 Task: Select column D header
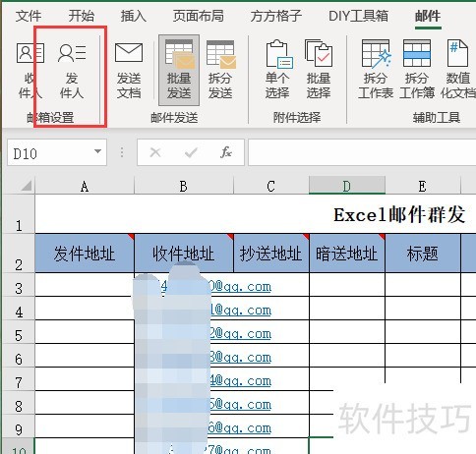[x=347, y=186]
